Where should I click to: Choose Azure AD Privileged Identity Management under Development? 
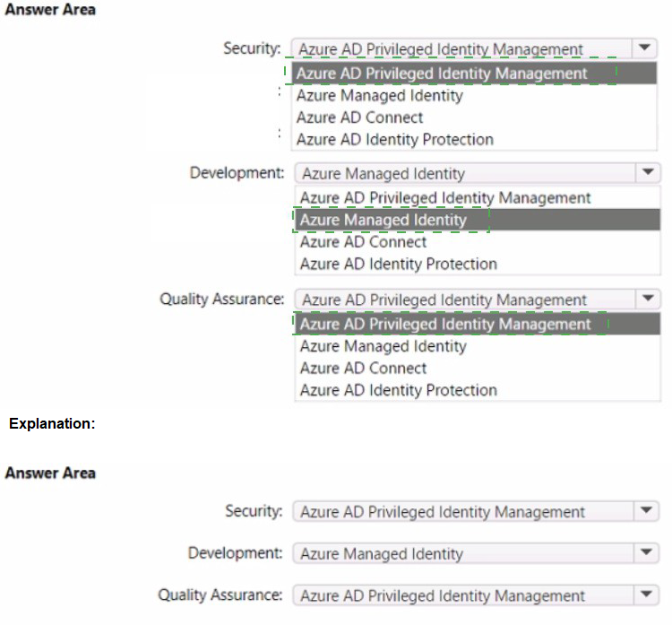pyautogui.click(x=445, y=198)
